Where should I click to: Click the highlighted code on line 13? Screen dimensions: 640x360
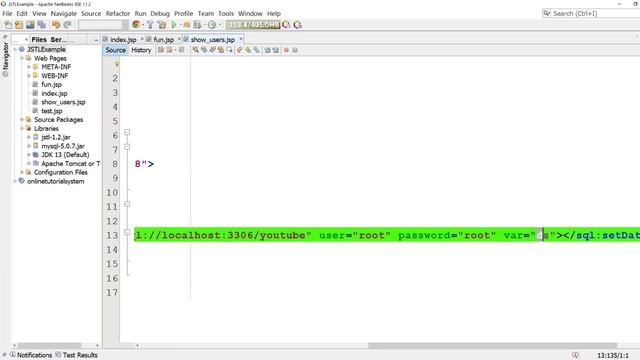coord(387,235)
